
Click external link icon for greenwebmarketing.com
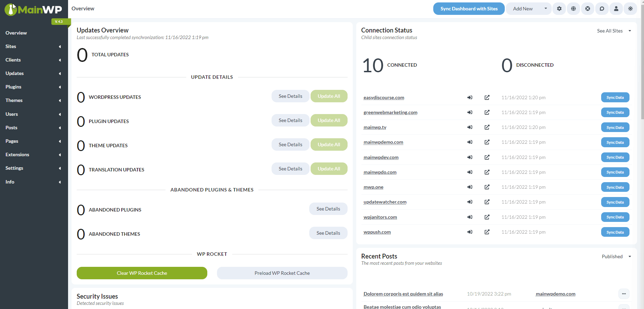487,112
